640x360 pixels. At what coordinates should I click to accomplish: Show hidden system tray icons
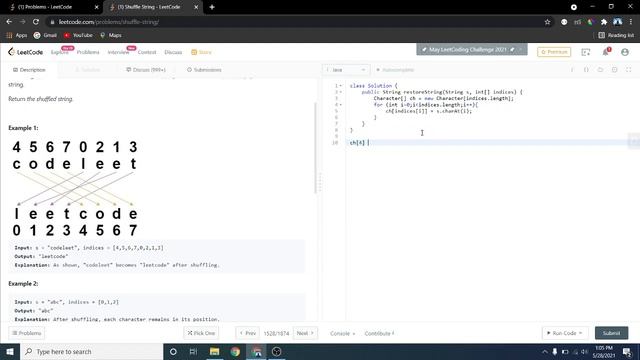(x=544, y=351)
